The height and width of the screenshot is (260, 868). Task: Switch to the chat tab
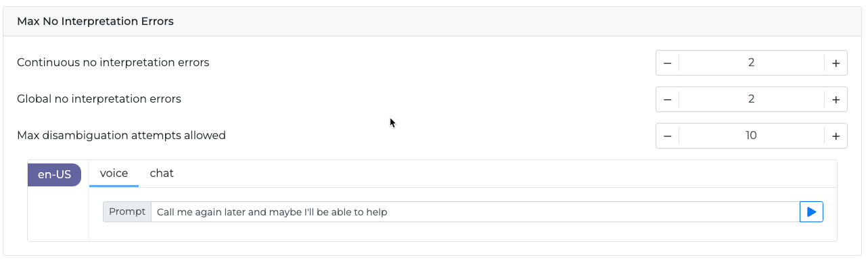pyautogui.click(x=162, y=174)
